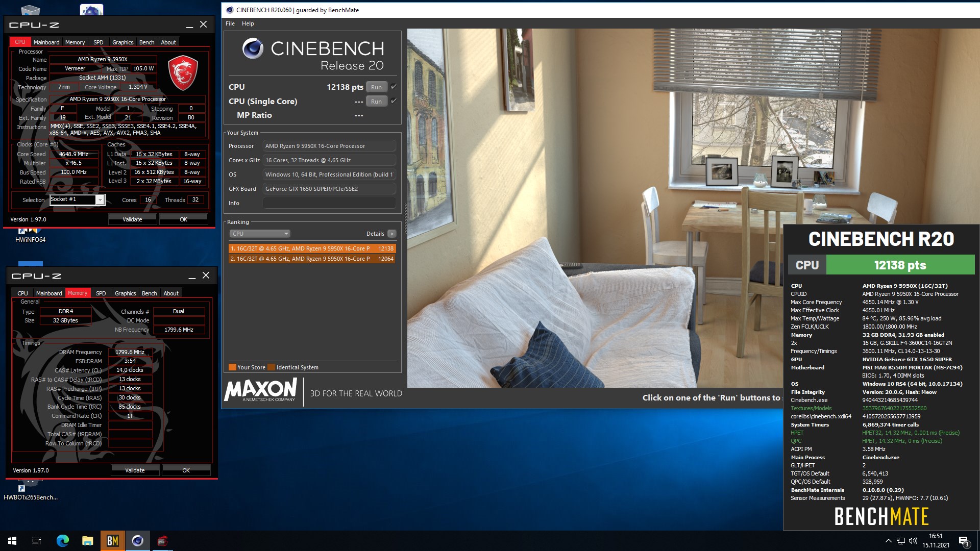Switch to Graphics tab in bottom CPU-Z
The width and height of the screenshot is (980, 551).
pyautogui.click(x=125, y=293)
